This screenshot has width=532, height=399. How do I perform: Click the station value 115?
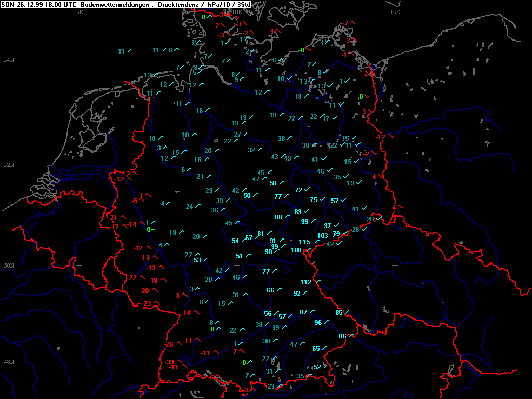click(304, 242)
